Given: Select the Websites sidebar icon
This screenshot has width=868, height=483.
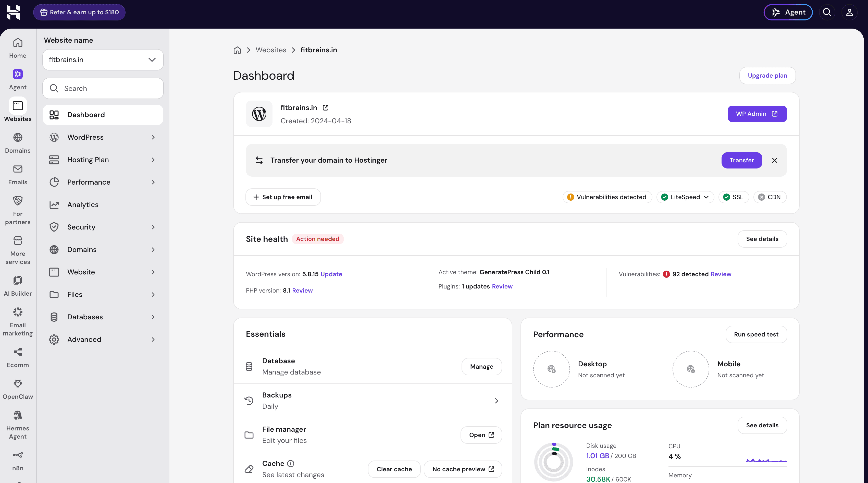Looking at the screenshot, I should coord(18,106).
